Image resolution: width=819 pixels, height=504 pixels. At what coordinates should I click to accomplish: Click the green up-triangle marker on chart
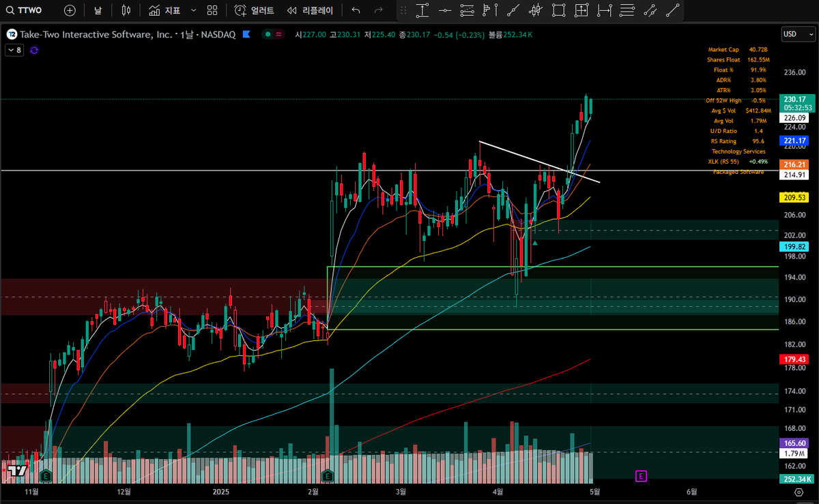point(535,242)
